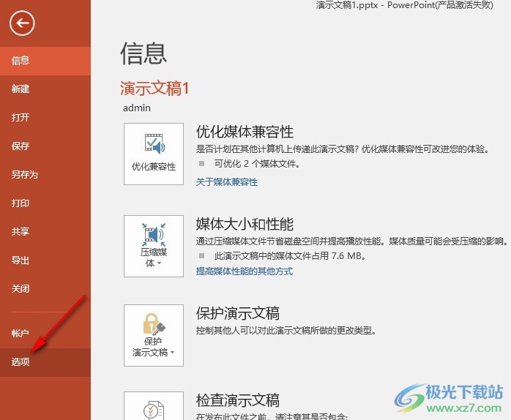Open the 帐户 page
This screenshot has width=511, height=420.
coord(45,333)
